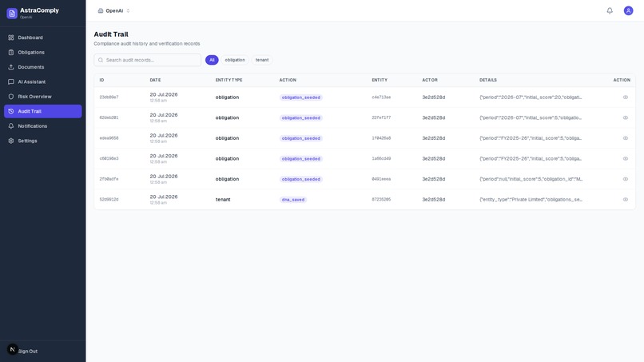Filter by the obligation chip
Image resolution: width=644 pixels, height=362 pixels.
[x=235, y=60]
